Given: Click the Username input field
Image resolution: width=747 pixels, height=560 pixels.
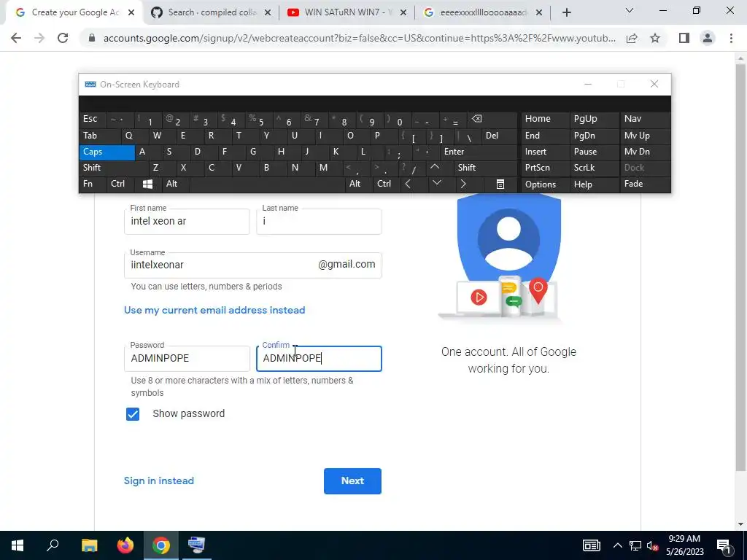Looking at the screenshot, I should (x=252, y=265).
